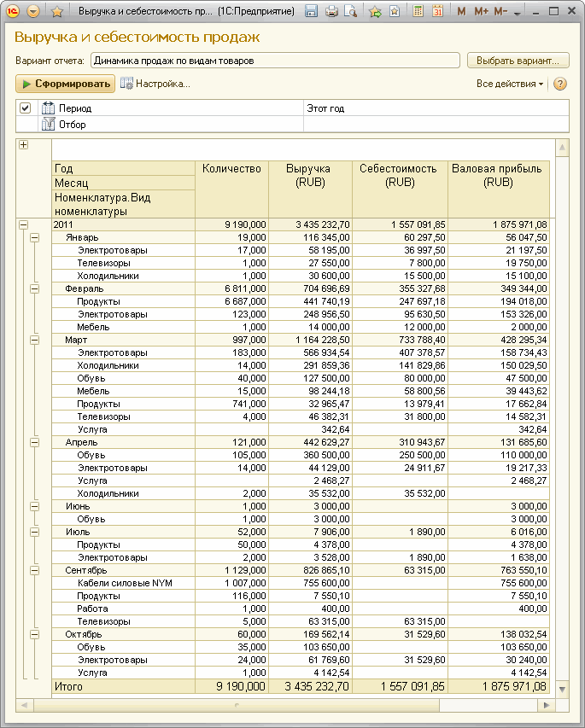Image resolution: width=585 pixels, height=728 pixels.
Task: Click the Сформировать button
Action: (65, 84)
